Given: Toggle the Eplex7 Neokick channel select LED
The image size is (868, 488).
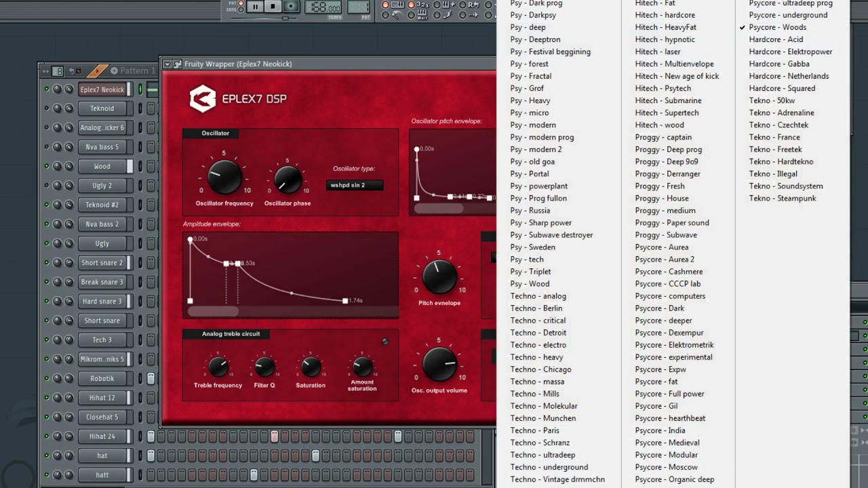Looking at the screenshot, I should click(140, 89).
